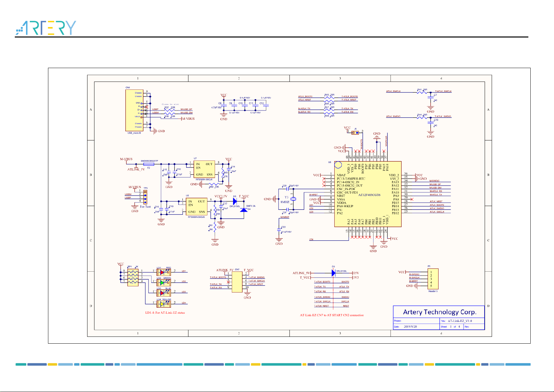
Task: Click the 'USB_micro B' label
Action: click(134, 133)
